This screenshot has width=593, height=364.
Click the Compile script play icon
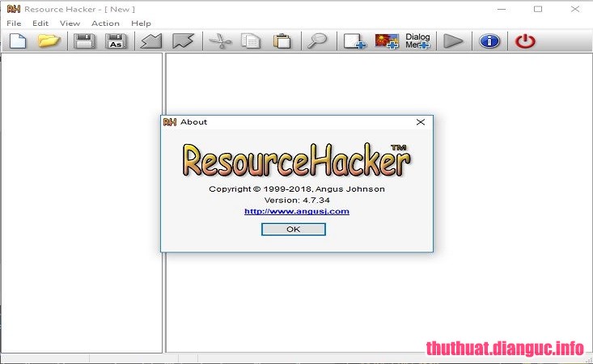pyautogui.click(x=453, y=40)
